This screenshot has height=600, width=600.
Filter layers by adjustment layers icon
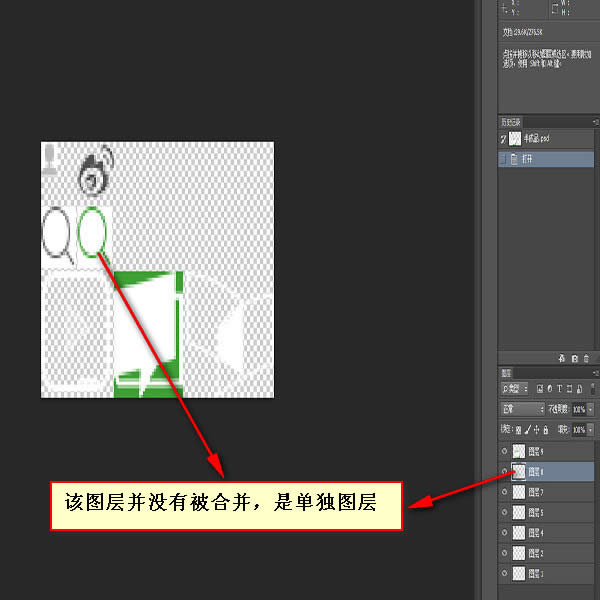pyautogui.click(x=550, y=389)
